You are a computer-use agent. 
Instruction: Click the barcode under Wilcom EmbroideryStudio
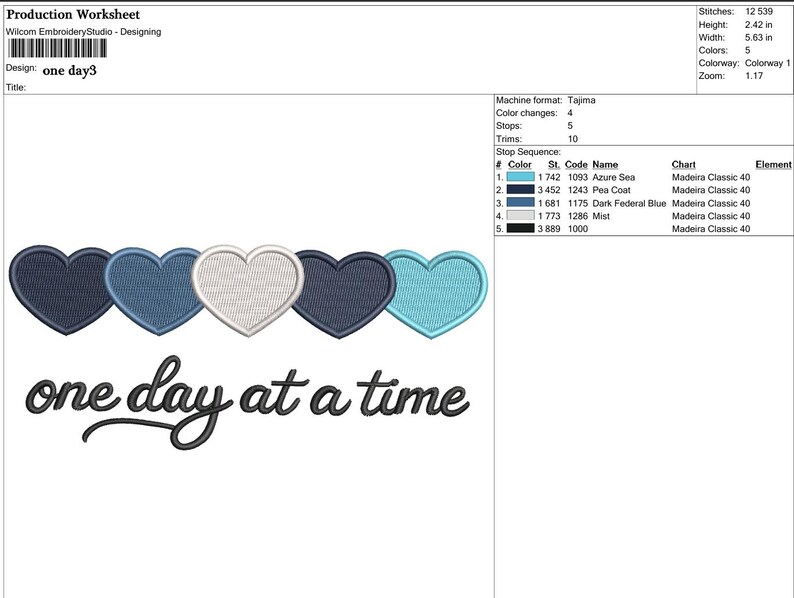point(57,48)
